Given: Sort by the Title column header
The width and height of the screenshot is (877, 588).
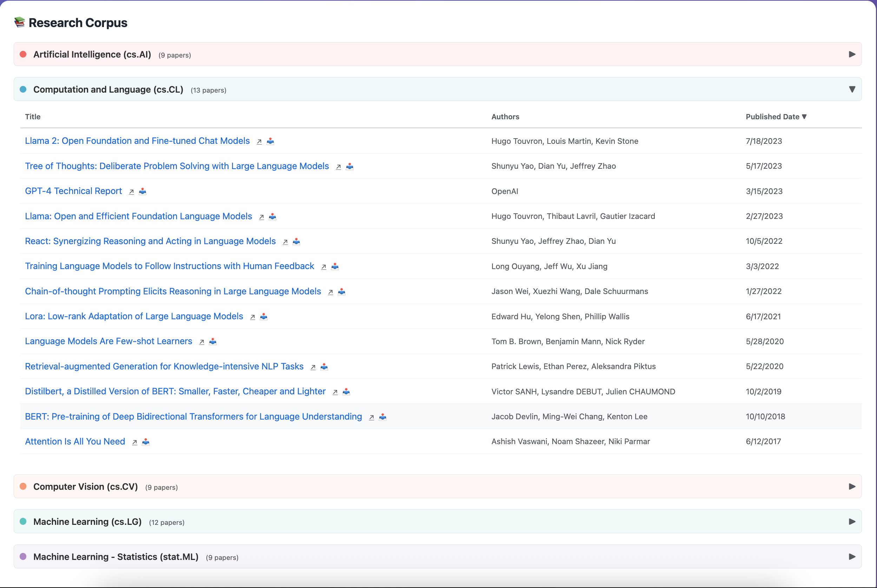Looking at the screenshot, I should pos(33,116).
